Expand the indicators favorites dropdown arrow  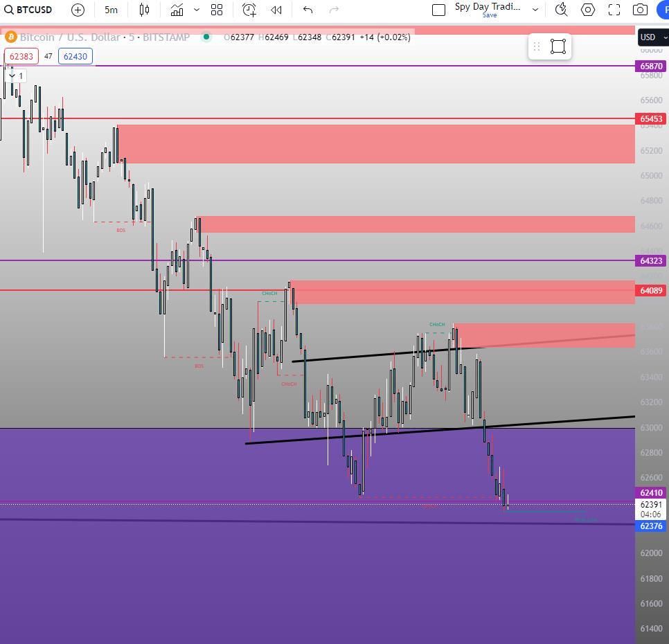pyautogui.click(x=196, y=10)
